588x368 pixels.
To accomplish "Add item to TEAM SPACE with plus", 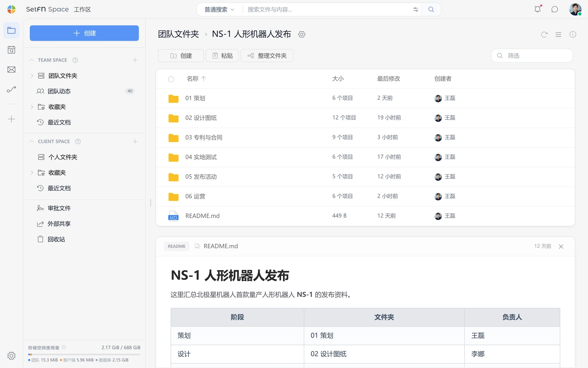I will 135,60.
